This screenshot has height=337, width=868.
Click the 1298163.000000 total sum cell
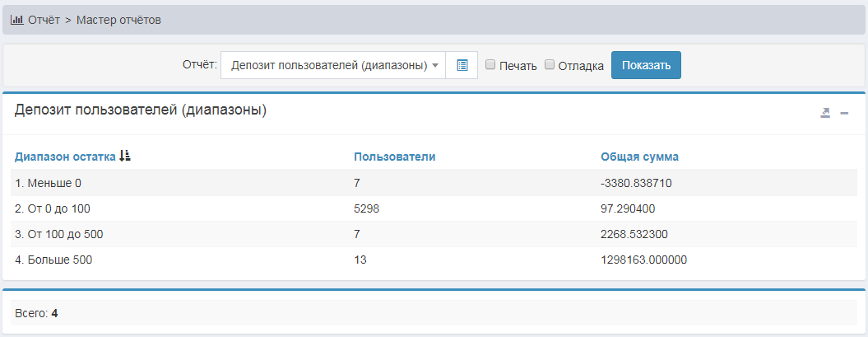coord(643,260)
